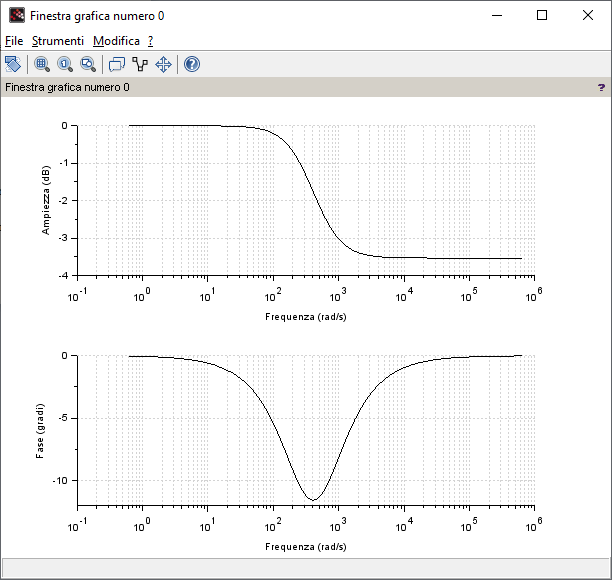This screenshot has height=580, width=612.
Task: Activate the zoom area magnifier tool
Action: pyautogui.click(x=42, y=64)
